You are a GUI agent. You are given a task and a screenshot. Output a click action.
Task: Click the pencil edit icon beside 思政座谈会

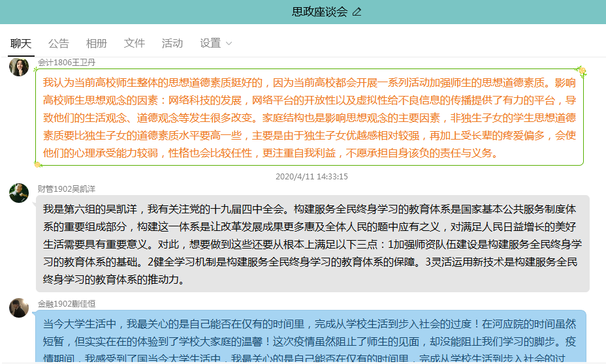(x=357, y=12)
